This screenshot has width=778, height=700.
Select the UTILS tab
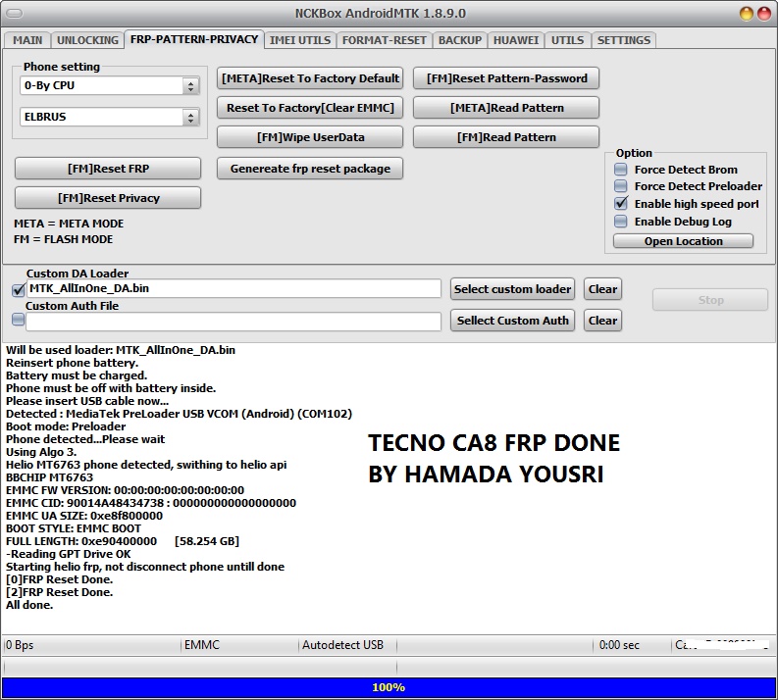[x=567, y=40]
